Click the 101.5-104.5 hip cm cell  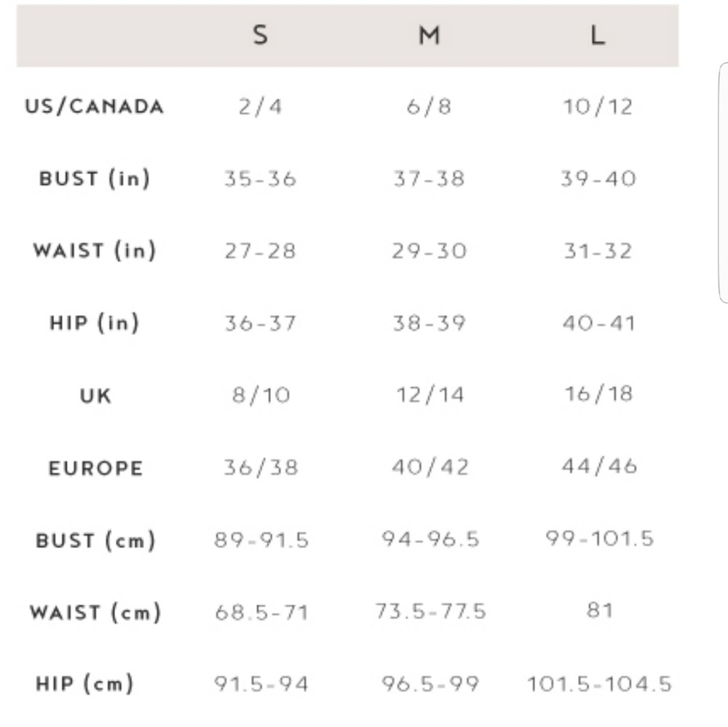pyautogui.click(x=599, y=685)
